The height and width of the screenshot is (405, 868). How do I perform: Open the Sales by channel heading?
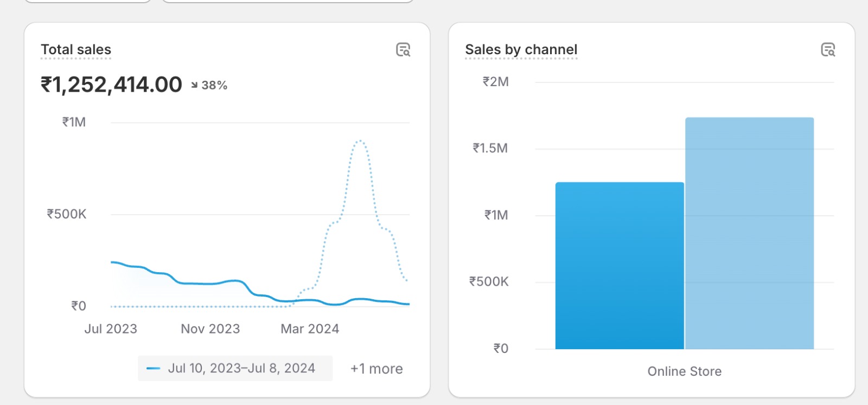[x=521, y=50]
